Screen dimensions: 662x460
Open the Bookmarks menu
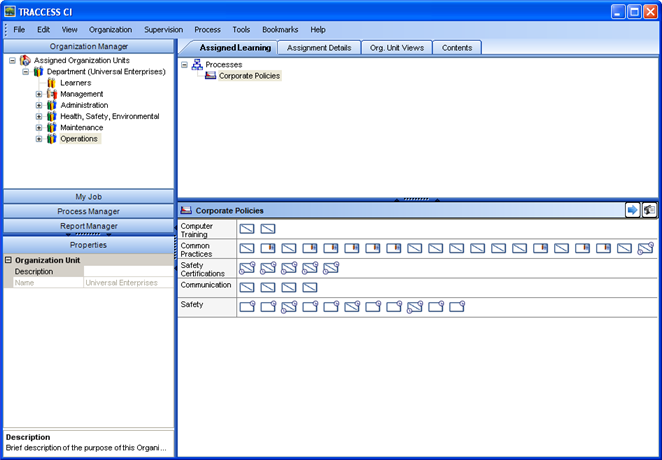tap(280, 30)
